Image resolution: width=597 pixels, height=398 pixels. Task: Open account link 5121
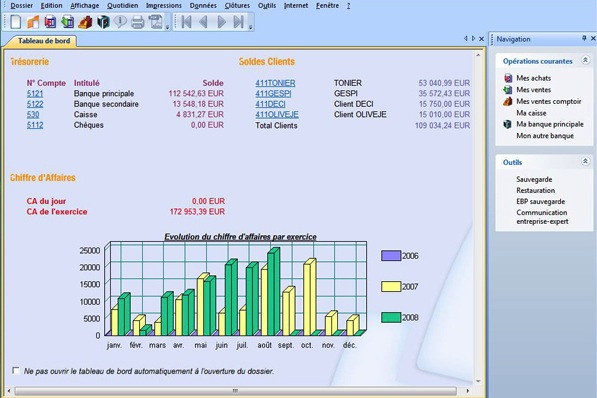click(35, 94)
